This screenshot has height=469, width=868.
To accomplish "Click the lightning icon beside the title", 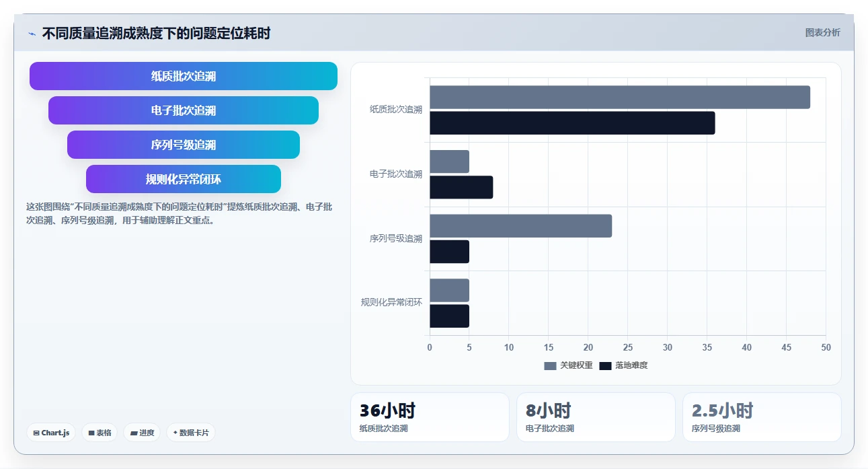I will point(32,34).
